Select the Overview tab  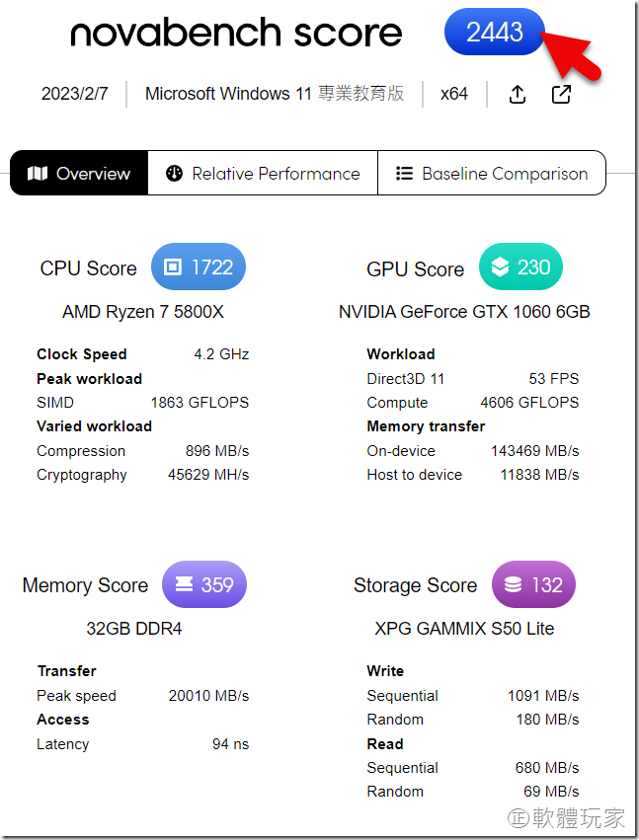pos(79,174)
